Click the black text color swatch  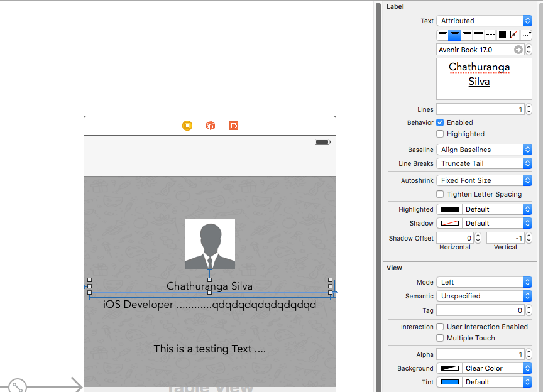502,35
